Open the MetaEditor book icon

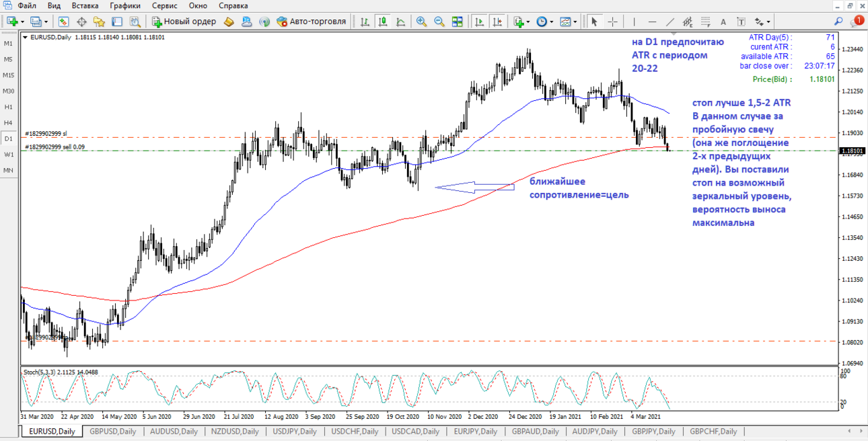pyautogui.click(x=229, y=22)
